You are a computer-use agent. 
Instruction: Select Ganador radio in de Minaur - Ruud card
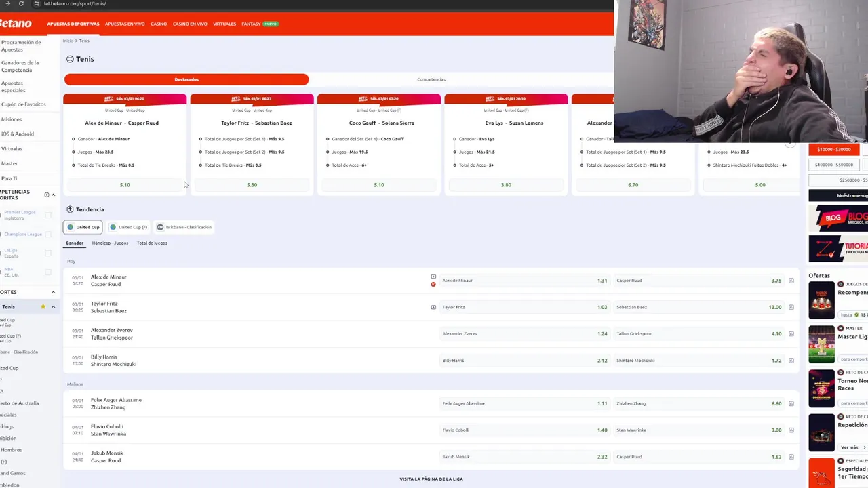tap(73, 139)
